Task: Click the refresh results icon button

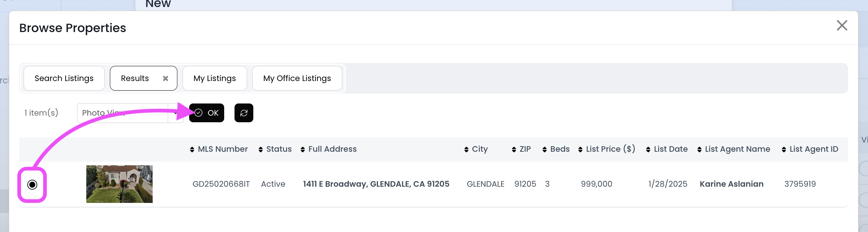Action: (x=244, y=113)
